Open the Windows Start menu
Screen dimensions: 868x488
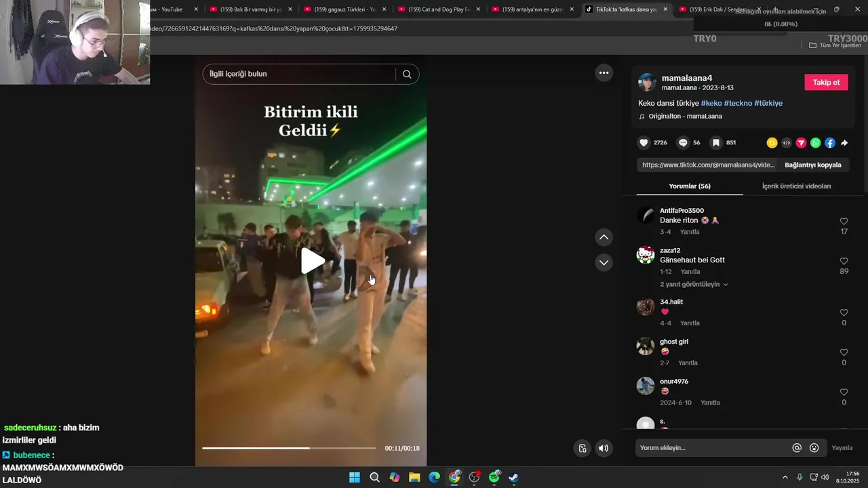tap(355, 477)
